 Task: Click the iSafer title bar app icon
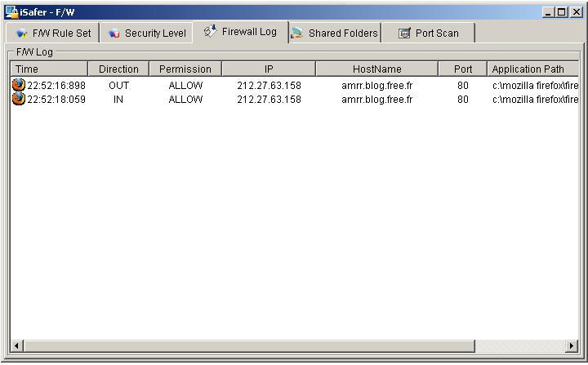pos(11,12)
